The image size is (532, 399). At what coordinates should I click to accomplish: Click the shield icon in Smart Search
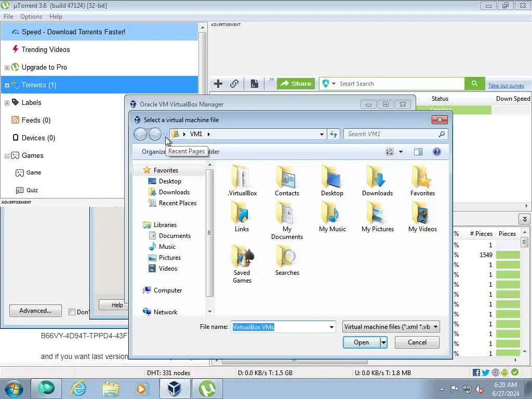(x=326, y=84)
